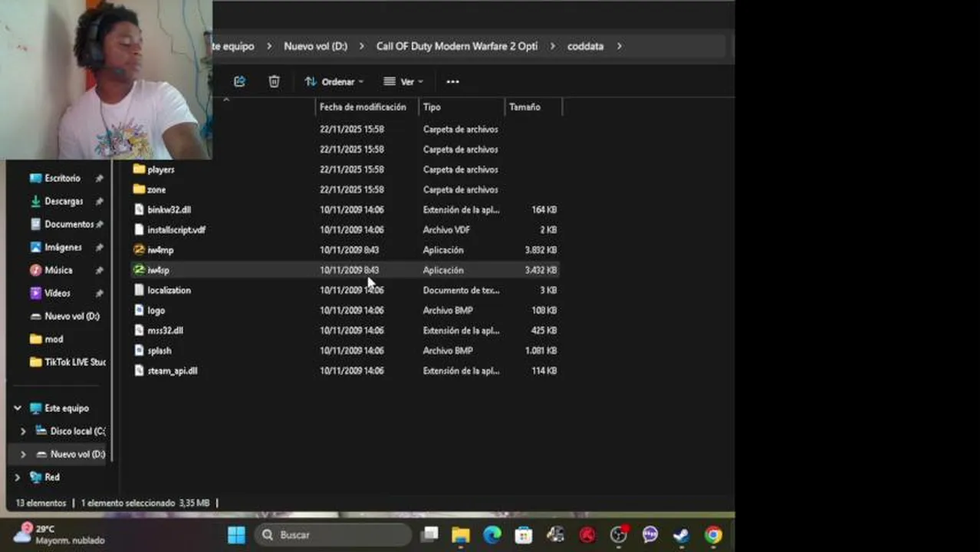Expand chevron after coddata breadcrumb
Viewport: 980px width, 552px height.
[x=619, y=46]
